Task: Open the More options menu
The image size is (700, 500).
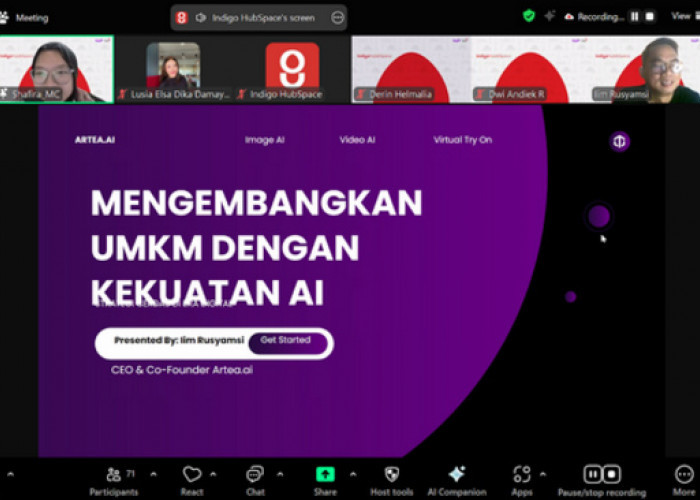Action: pyautogui.click(x=684, y=481)
